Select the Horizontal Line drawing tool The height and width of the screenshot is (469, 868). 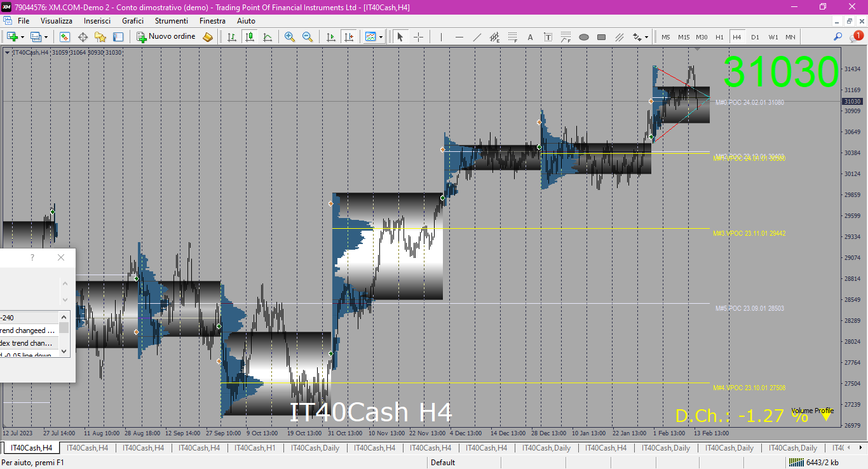click(459, 37)
